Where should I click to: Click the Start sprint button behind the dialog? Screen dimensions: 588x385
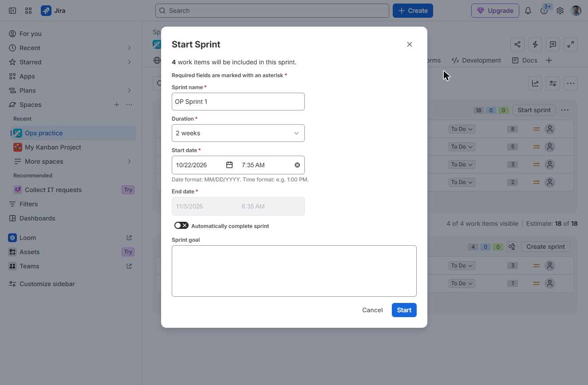(x=534, y=110)
